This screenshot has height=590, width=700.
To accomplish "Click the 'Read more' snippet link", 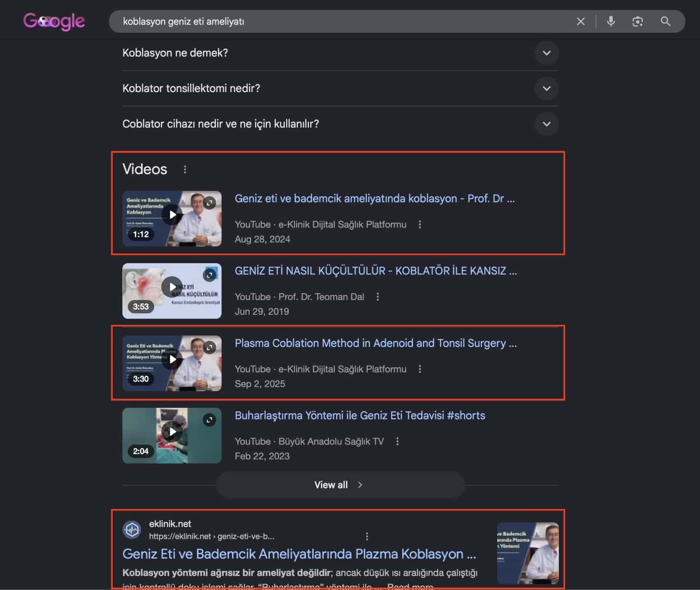I will point(410,586).
